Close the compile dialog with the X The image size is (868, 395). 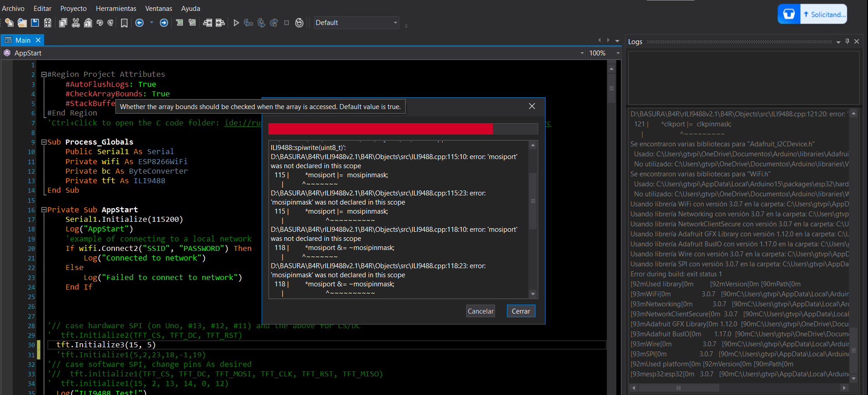point(532,106)
